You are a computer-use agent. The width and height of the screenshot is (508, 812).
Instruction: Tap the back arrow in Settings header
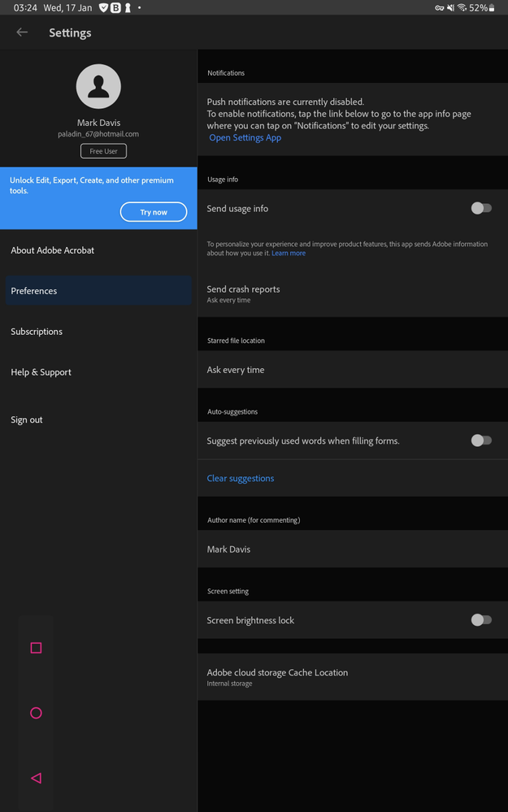[x=22, y=33]
